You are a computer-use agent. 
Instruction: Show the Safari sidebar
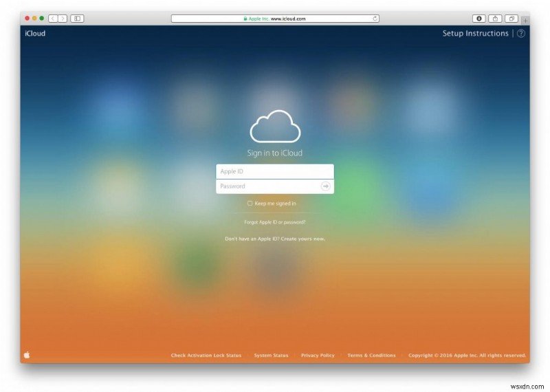click(77, 19)
